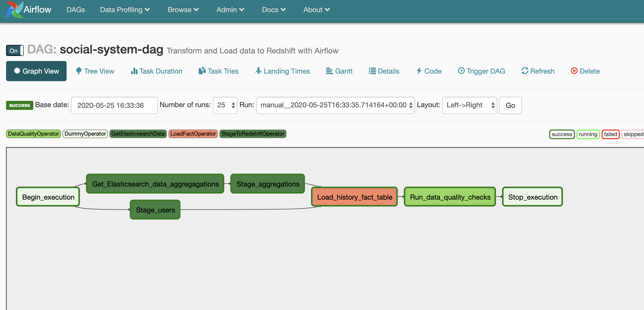
Task: Click the DAGs menu item
Action: point(76,9)
